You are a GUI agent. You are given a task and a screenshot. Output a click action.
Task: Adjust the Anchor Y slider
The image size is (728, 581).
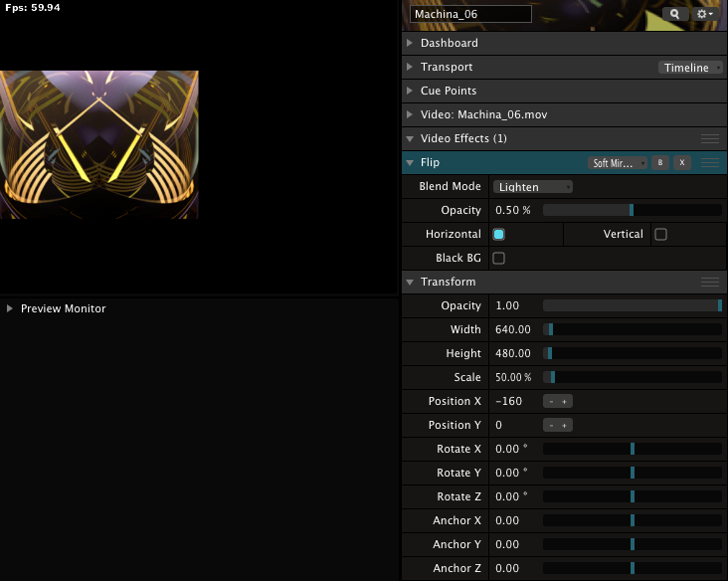click(632, 544)
